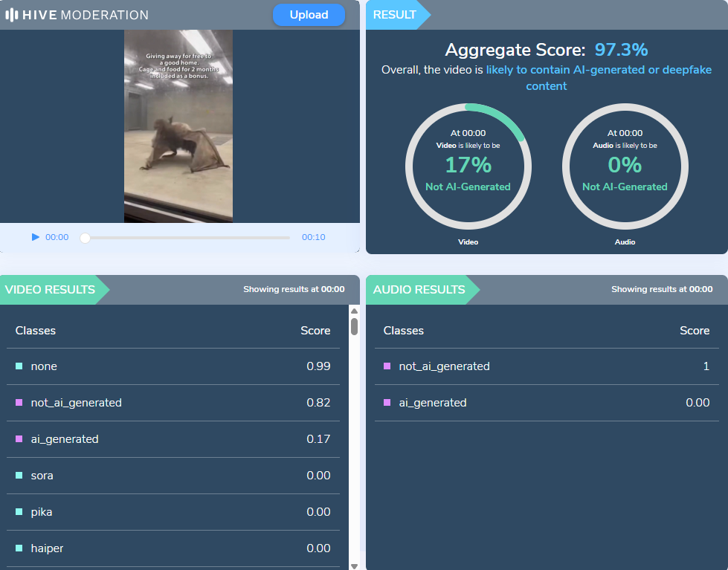Click the video ai_generated class marker
The image size is (728, 570).
tap(19, 439)
